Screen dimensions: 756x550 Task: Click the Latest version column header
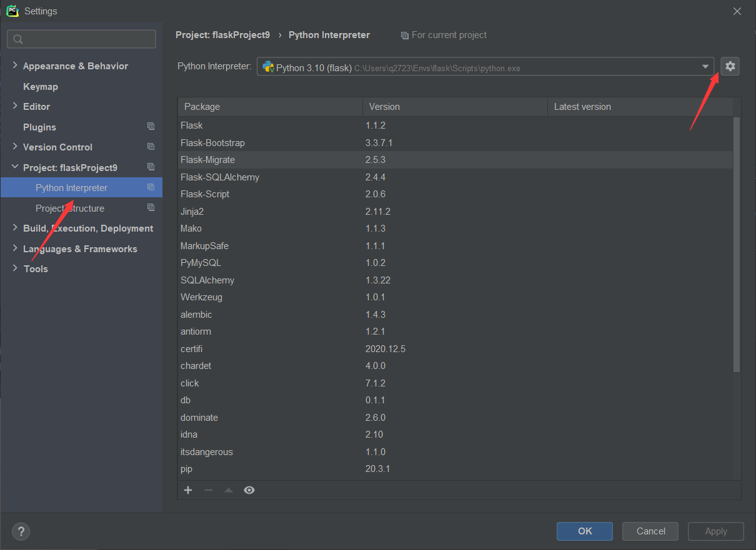(x=640, y=107)
